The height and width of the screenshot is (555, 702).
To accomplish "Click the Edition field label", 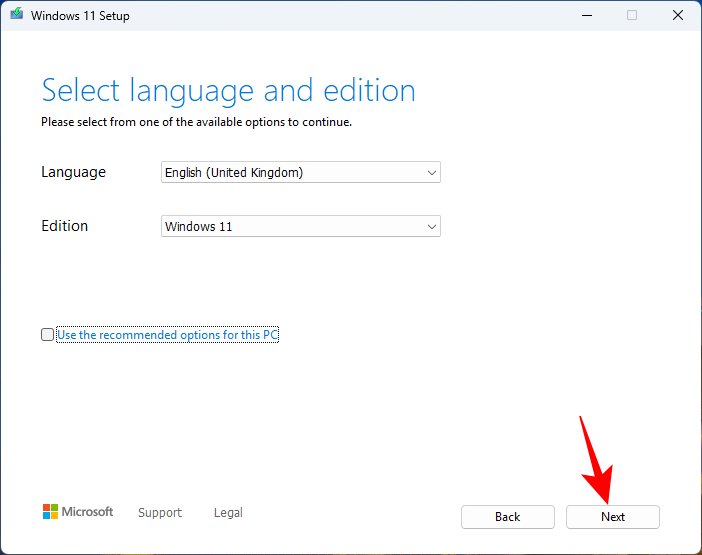I will (65, 226).
